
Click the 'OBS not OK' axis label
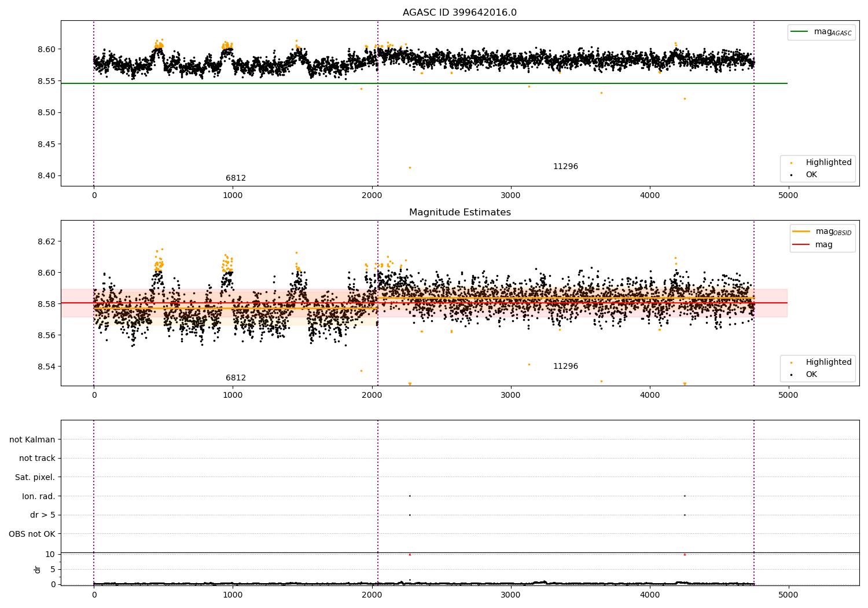(x=32, y=534)
